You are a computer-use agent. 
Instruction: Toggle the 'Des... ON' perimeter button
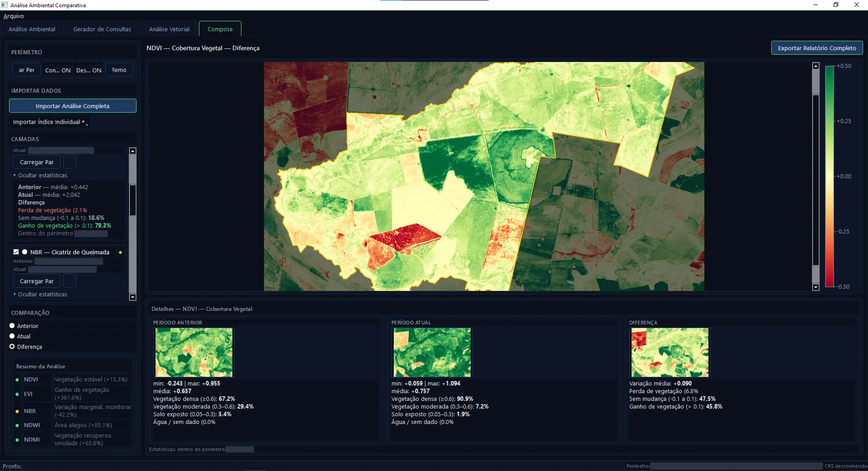pyautogui.click(x=89, y=70)
